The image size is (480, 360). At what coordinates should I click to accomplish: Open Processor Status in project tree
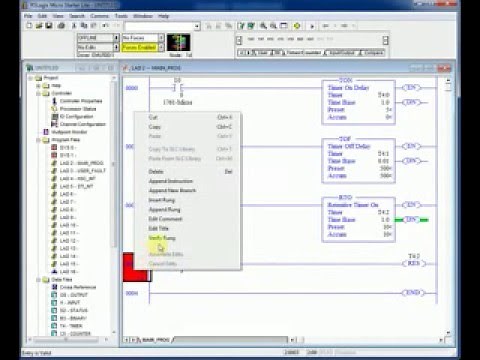(x=78, y=109)
